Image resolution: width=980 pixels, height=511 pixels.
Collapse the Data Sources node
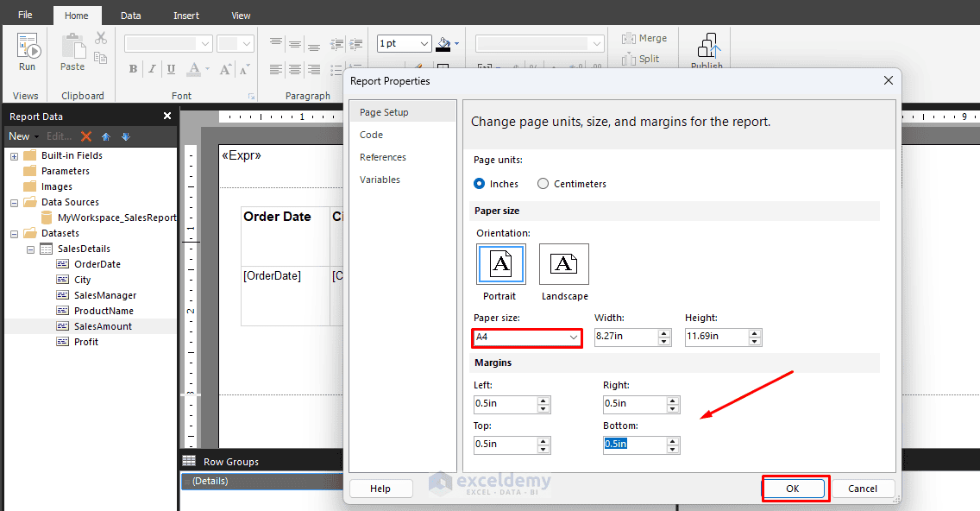coord(14,203)
